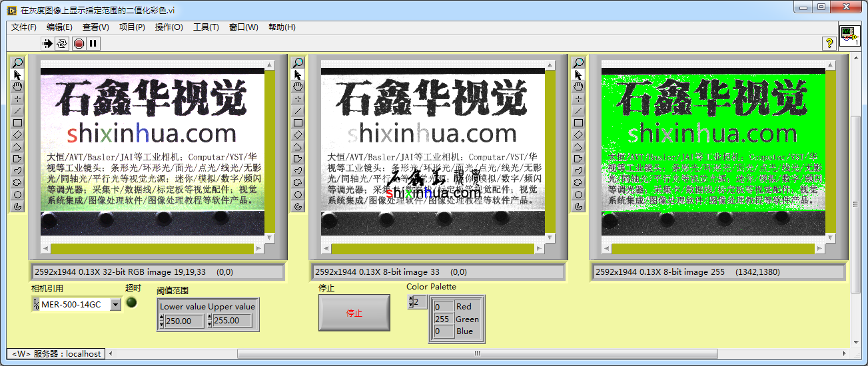Screen dimensions: 868x366
Task: Select Rectangle tool on color RGB display
Action: (18, 122)
